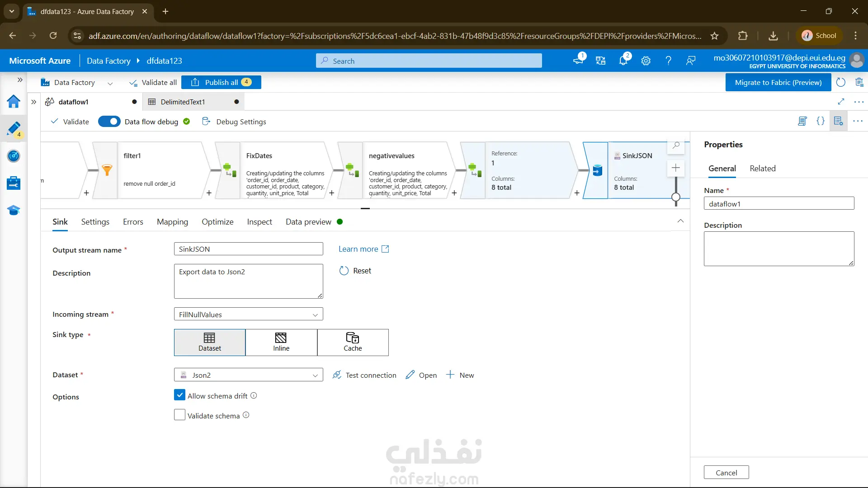
Task: Switch to the Settings tab
Action: pos(95,222)
